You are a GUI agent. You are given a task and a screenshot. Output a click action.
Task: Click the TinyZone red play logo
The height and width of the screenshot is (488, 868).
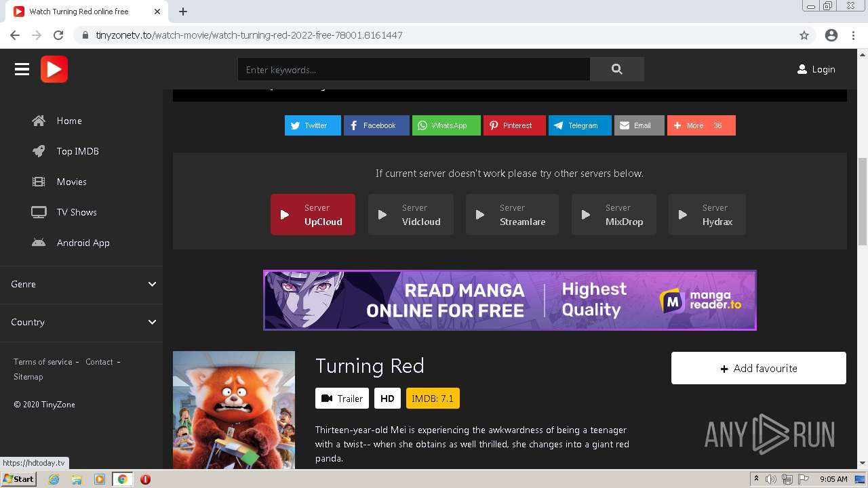54,69
